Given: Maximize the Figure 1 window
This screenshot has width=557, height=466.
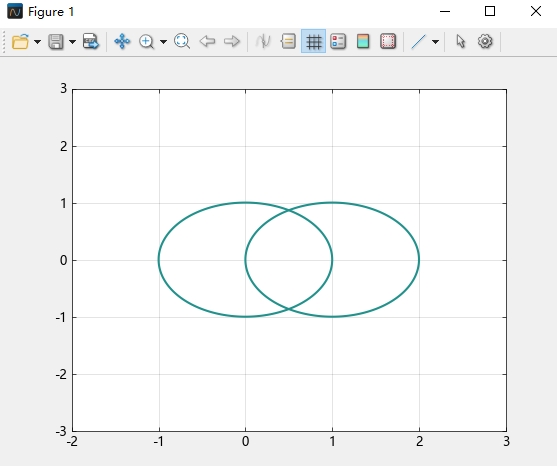Looking at the screenshot, I should [x=490, y=11].
